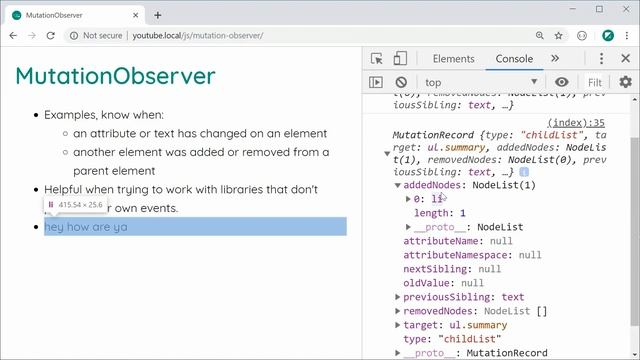Click the info badge after MutationRecord summary

tap(524, 172)
